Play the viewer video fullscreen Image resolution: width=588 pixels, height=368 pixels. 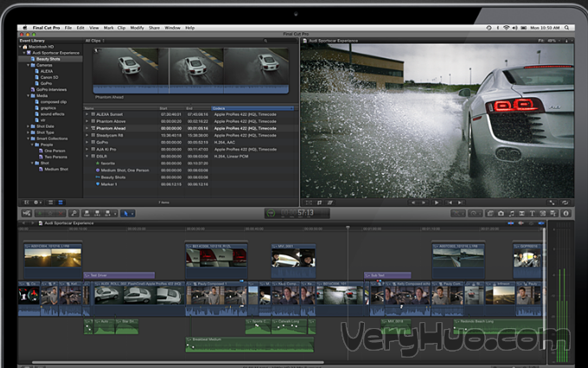click(552, 203)
